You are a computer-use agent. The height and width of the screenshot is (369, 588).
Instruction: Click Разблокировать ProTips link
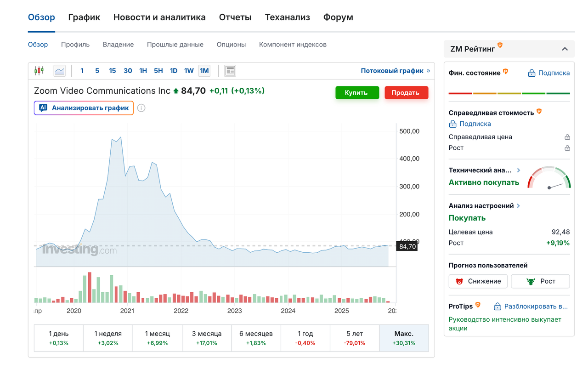tap(531, 307)
